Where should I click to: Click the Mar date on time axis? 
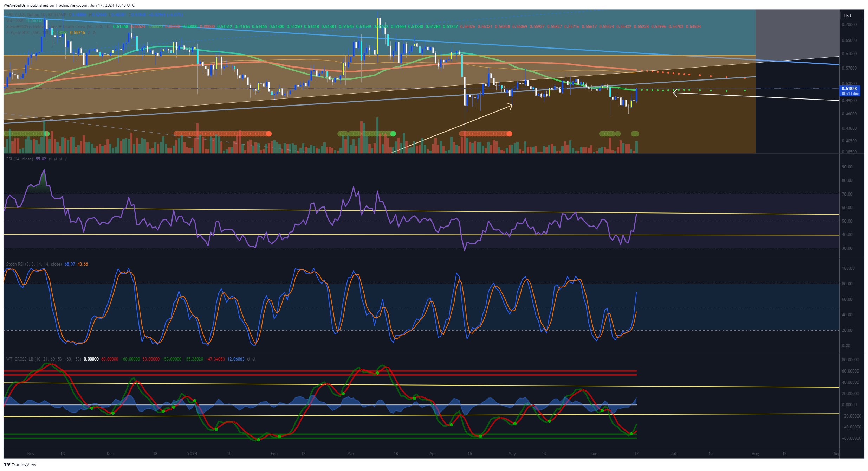pyautogui.click(x=351, y=454)
